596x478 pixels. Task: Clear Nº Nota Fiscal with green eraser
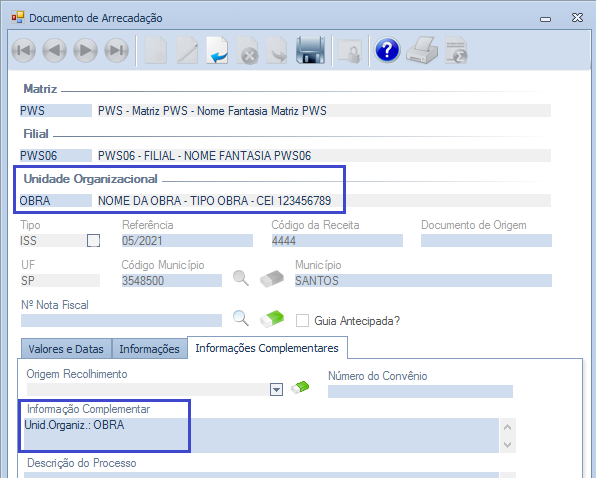point(272,318)
